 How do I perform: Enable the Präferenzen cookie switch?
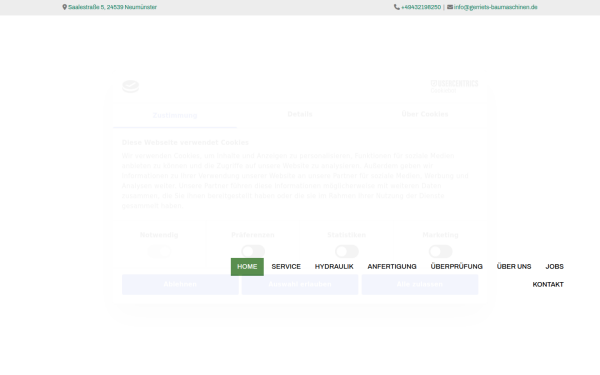[x=253, y=251]
